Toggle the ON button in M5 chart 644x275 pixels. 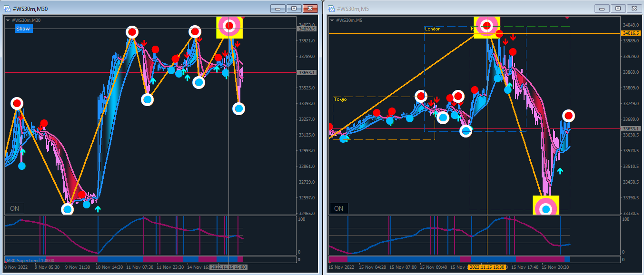[x=338, y=208]
